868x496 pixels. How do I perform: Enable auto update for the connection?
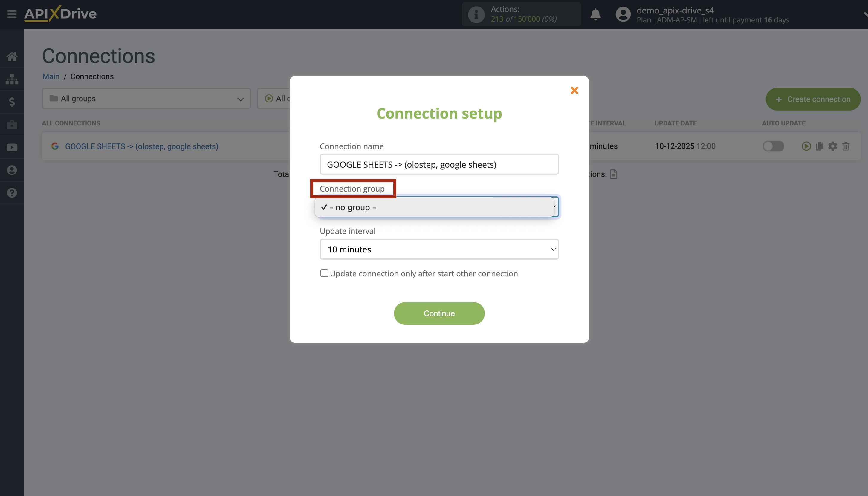pyautogui.click(x=773, y=146)
